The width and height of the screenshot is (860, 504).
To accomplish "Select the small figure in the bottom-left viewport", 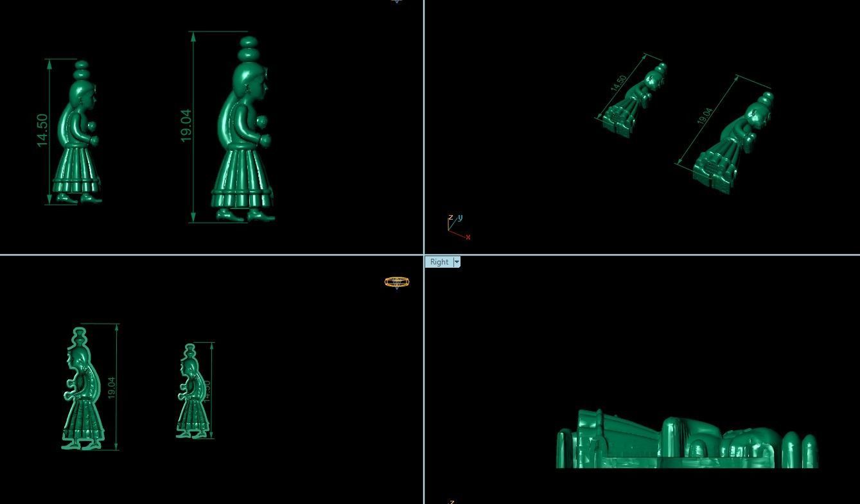I will (x=192, y=392).
